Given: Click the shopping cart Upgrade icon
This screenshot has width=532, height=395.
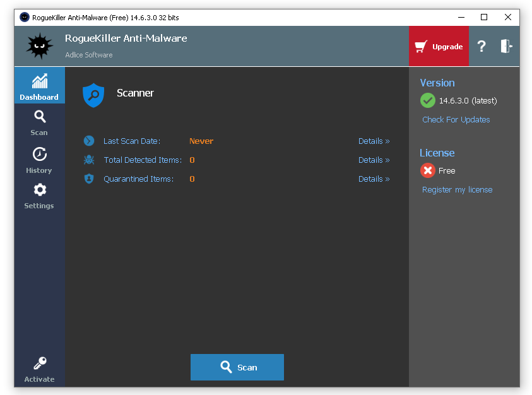Looking at the screenshot, I should [x=421, y=46].
